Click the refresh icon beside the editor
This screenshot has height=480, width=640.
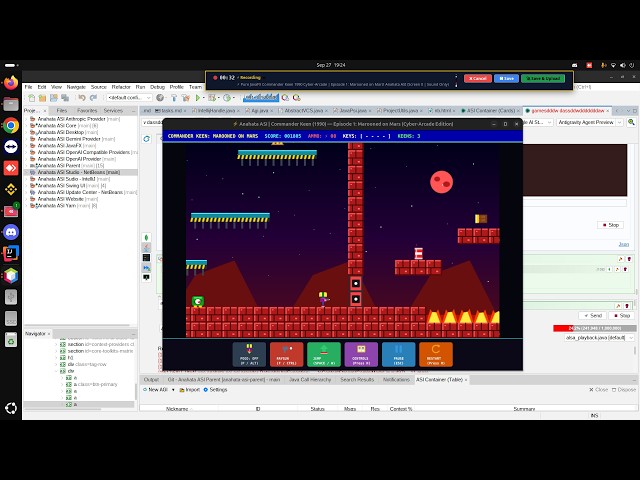pos(147,139)
